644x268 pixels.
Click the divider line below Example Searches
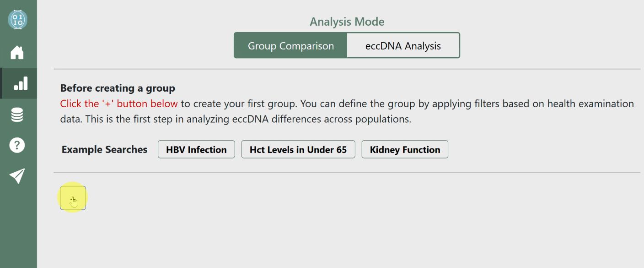(347, 173)
